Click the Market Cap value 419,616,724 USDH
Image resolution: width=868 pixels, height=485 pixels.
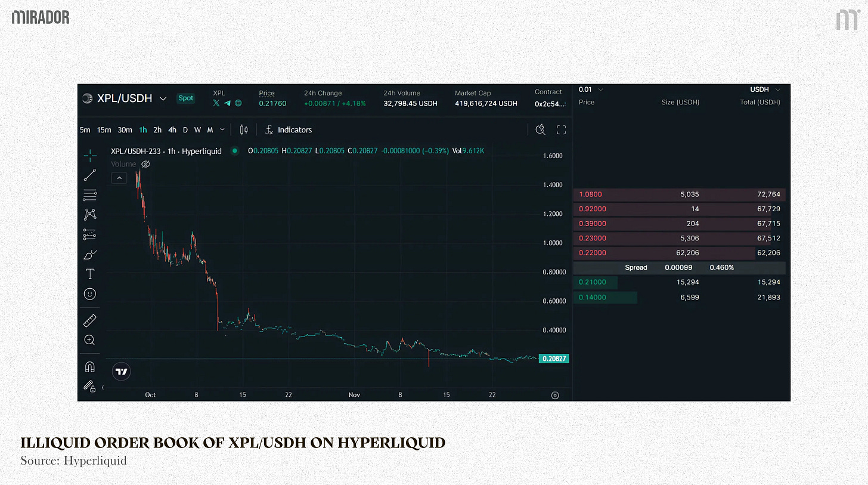(x=486, y=103)
